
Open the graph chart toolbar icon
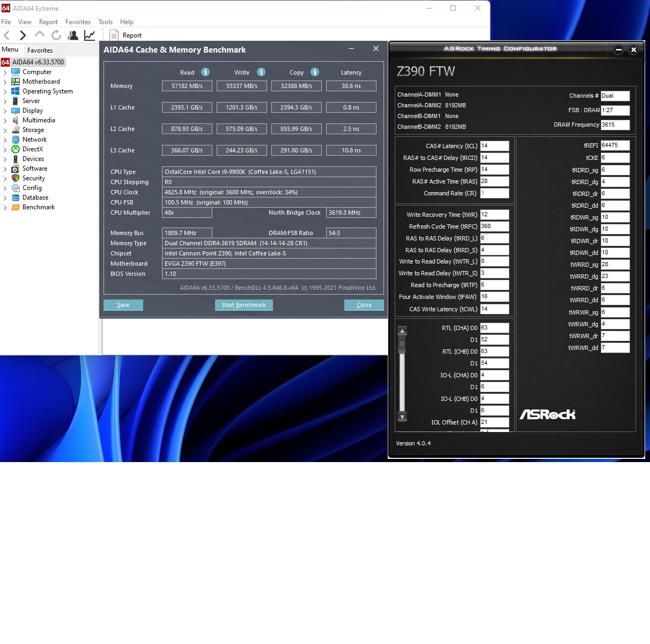point(90,35)
